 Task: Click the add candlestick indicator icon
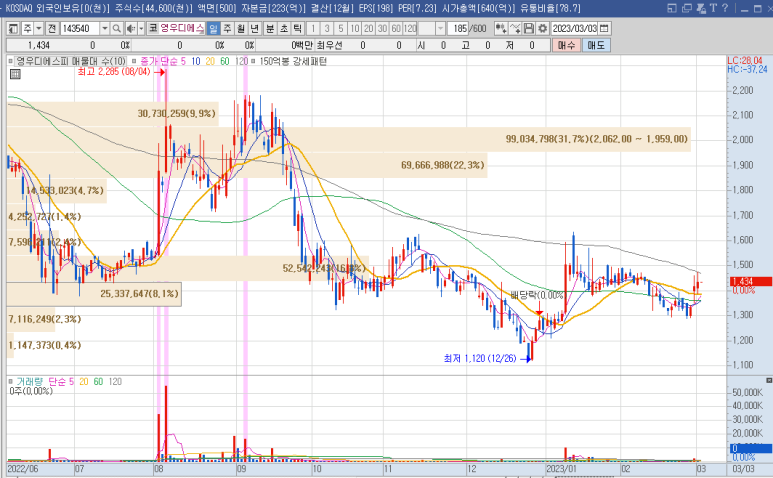tap(501, 29)
